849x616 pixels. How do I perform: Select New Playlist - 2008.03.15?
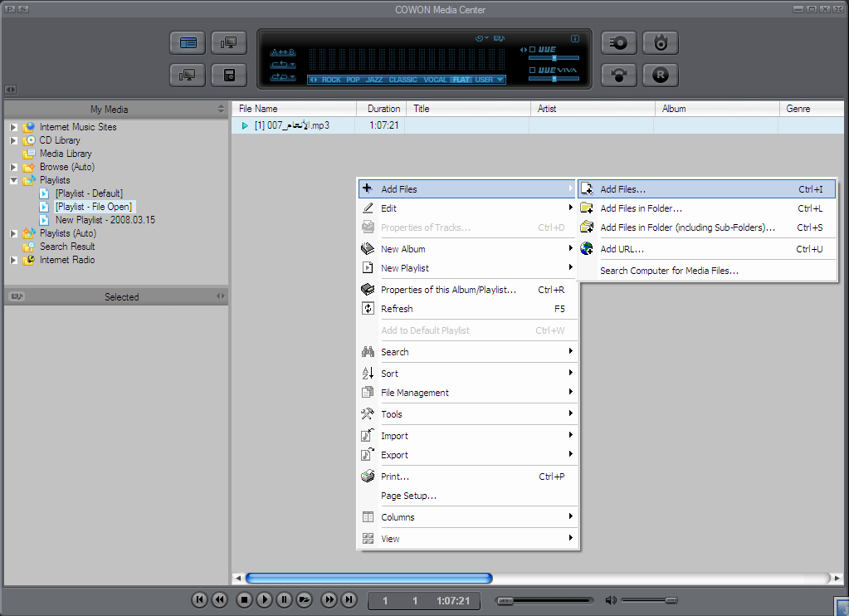click(105, 220)
